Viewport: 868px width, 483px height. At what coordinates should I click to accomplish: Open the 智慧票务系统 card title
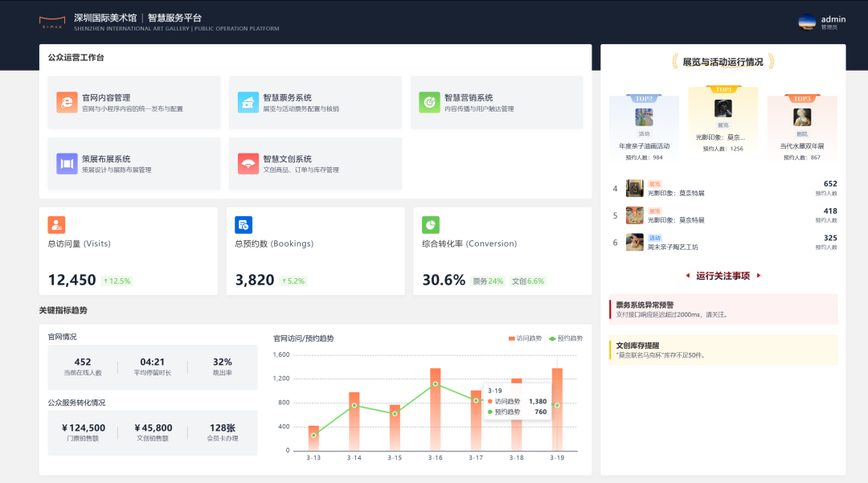coord(287,97)
